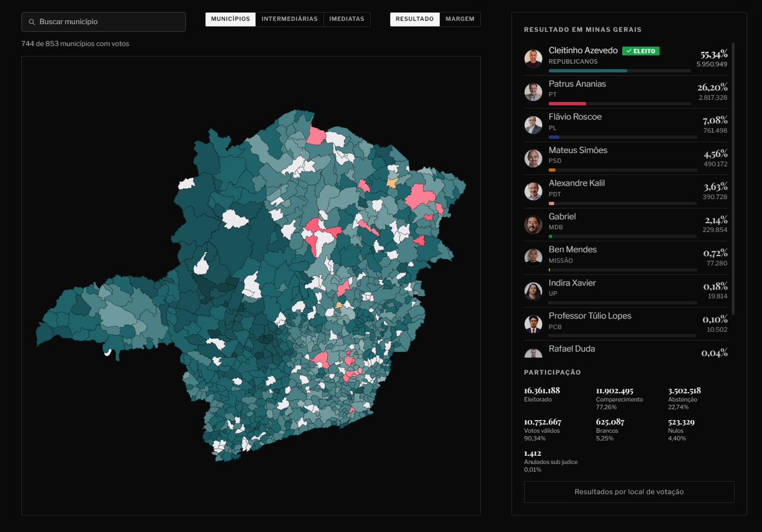Open Patrus Ananias's candidate photo
Image resolution: width=762 pixels, height=532 pixels.
pos(533,92)
